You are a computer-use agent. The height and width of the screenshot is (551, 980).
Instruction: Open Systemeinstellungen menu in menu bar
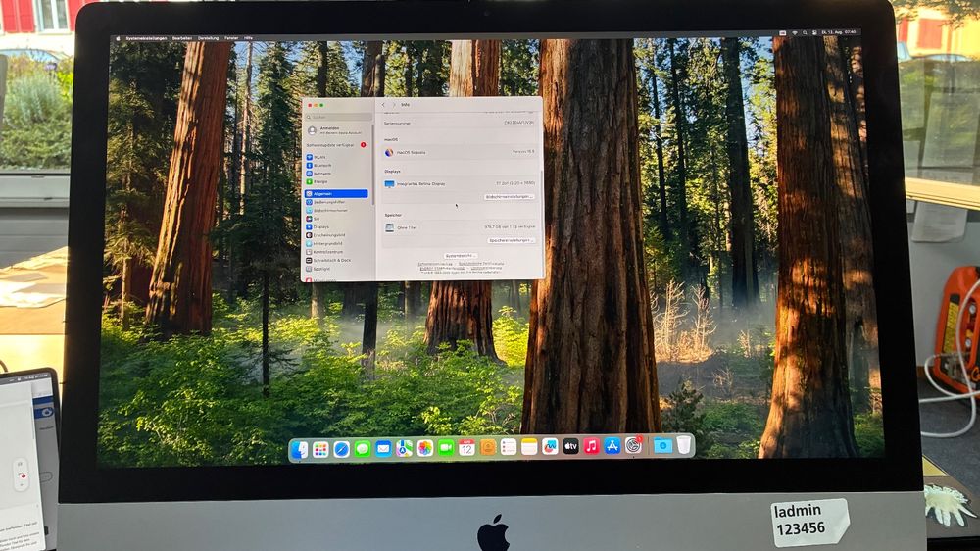[x=146, y=38]
